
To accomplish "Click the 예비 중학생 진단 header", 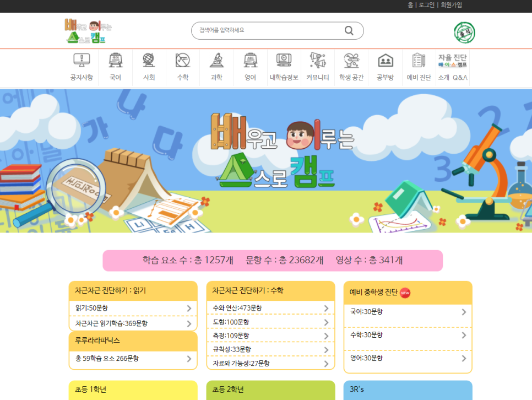I will click(x=408, y=293).
